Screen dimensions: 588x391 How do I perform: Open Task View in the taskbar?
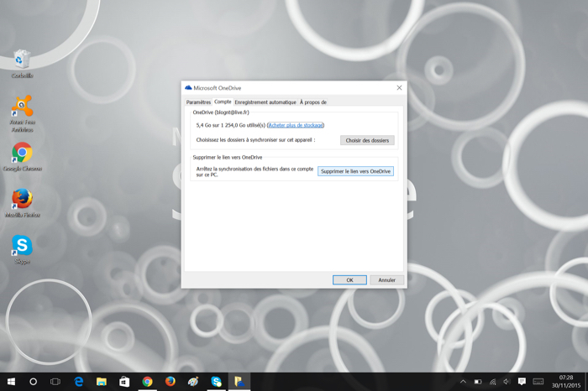55,382
